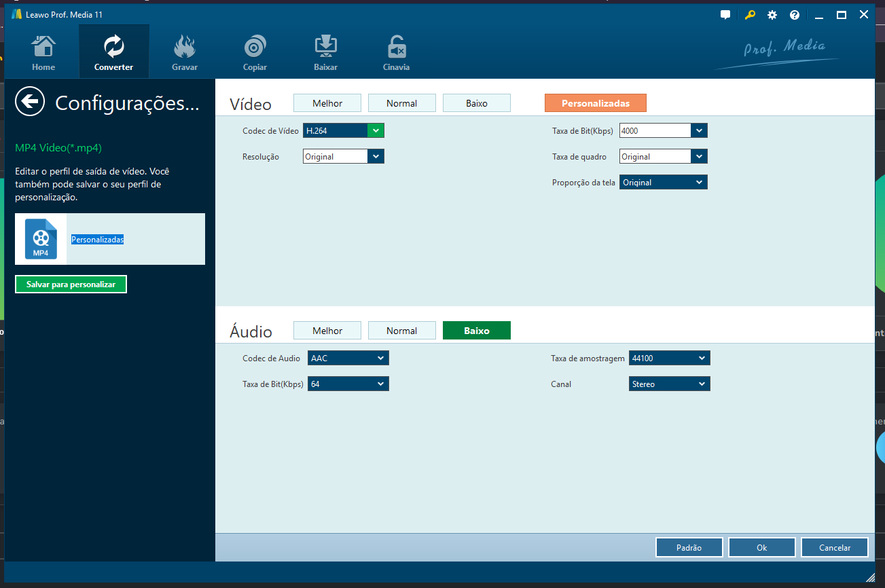The height and width of the screenshot is (588, 885).
Task: Click Salvar para personalizar button
Action: (x=71, y=284)
